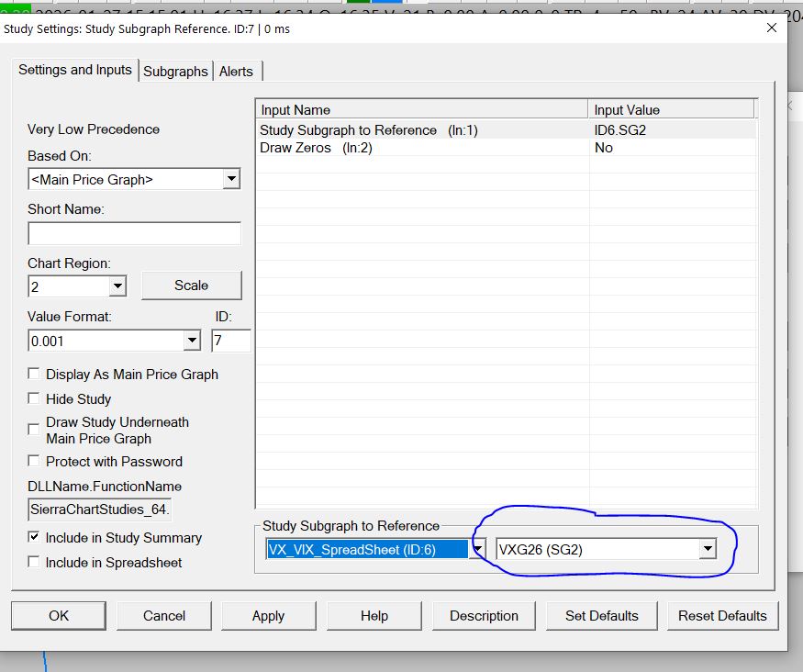Click the Description button
Viewport: 803px width, 672px height.
[484, 616]
